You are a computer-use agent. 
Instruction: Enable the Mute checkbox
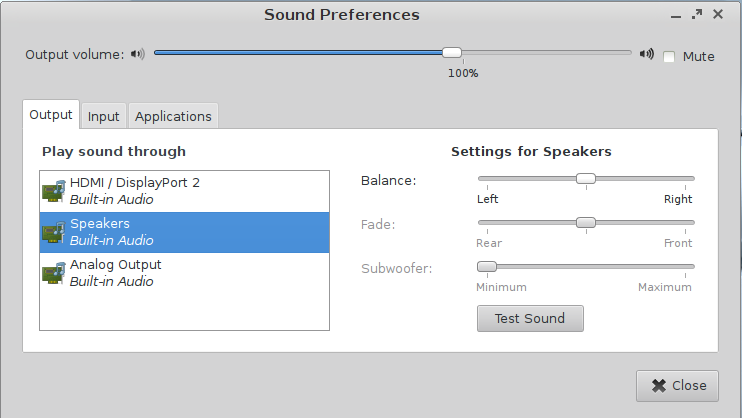pyautogui.click(x=669, y=57)
